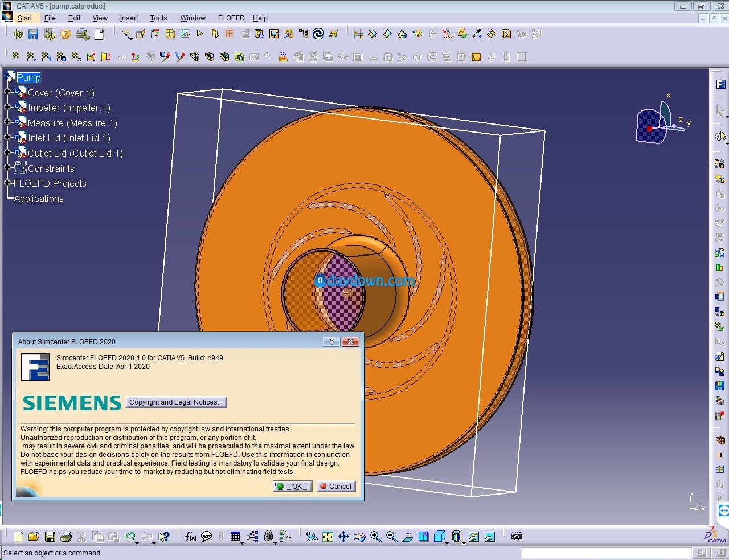This screenshot has height=560, width=729.
Task: Click Cancel in the About dialog
Action: (x=336, y=487)
